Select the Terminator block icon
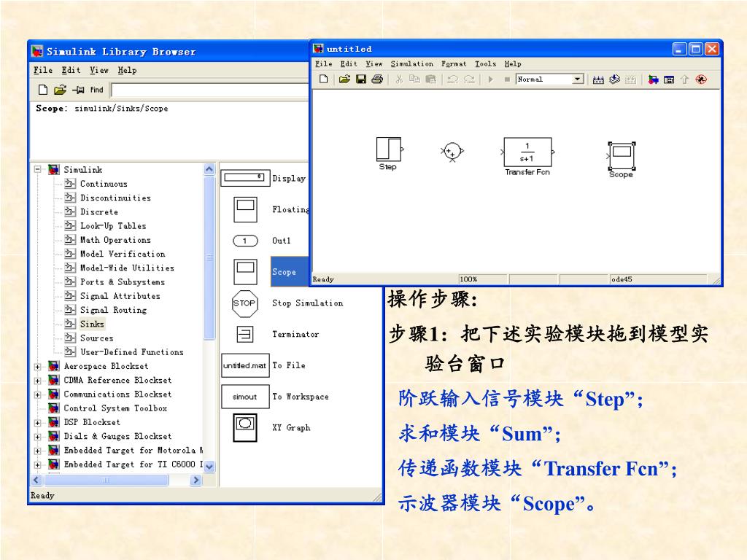This screenshot has width=747, height=560. [x=245, y=334]
